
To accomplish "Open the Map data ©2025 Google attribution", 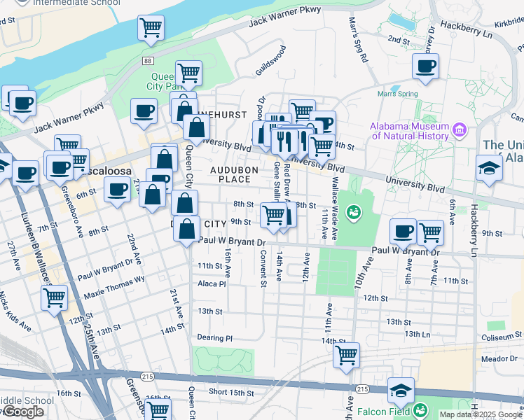I will (481, 414).
